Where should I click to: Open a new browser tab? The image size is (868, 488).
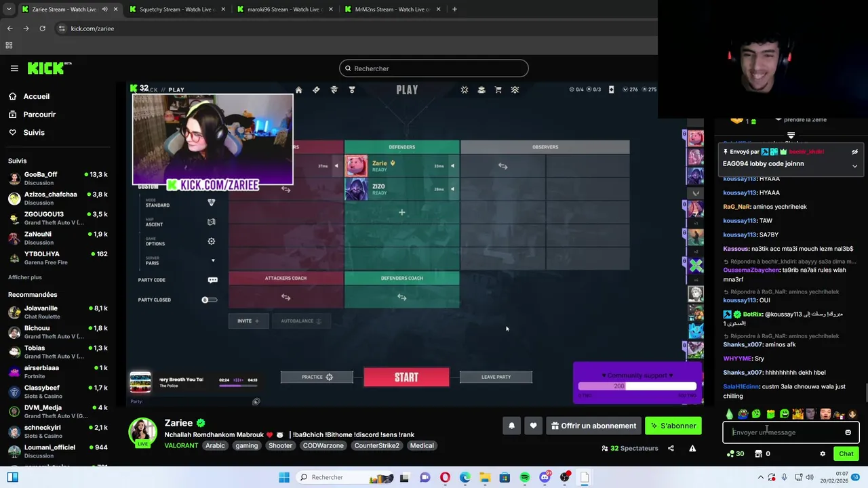(x=454, y=9)
